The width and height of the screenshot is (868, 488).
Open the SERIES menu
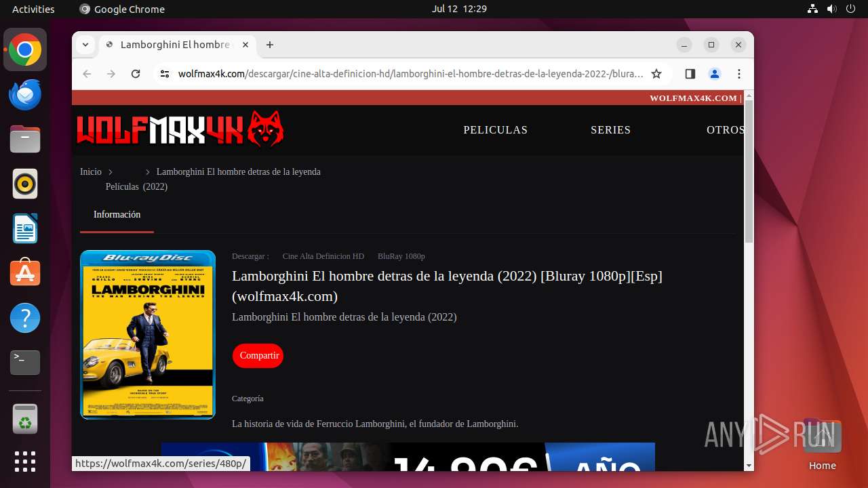coord(610,130)
